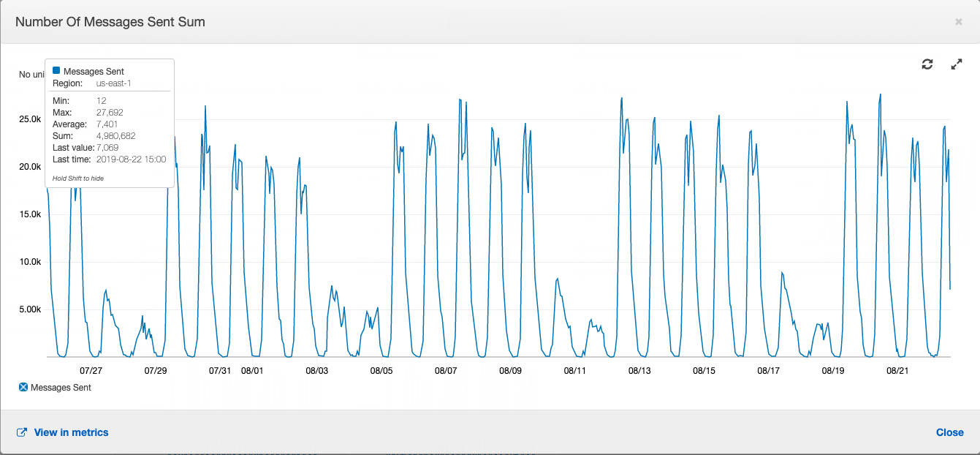Click the Number Of Messages Sent Sum title

coord(110,22)
